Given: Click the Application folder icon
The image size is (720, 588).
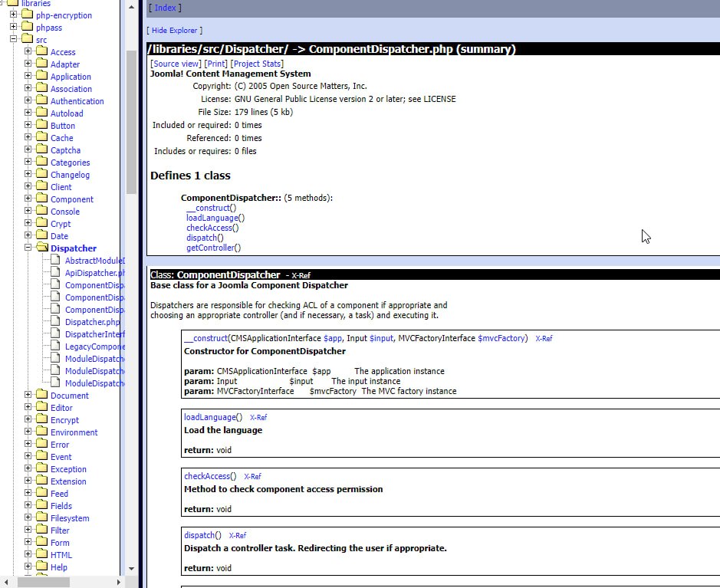Looking at the screenshot, I should [41, 76].
